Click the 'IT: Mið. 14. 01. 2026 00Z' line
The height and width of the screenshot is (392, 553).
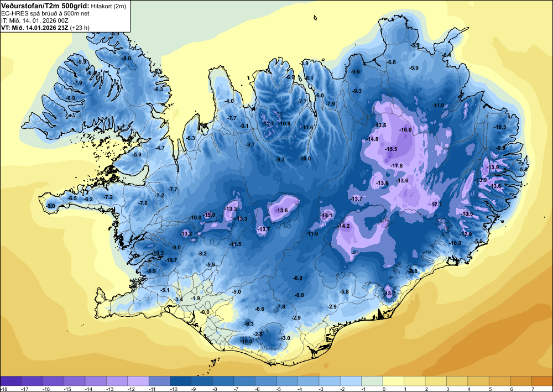tap(34, 20)
